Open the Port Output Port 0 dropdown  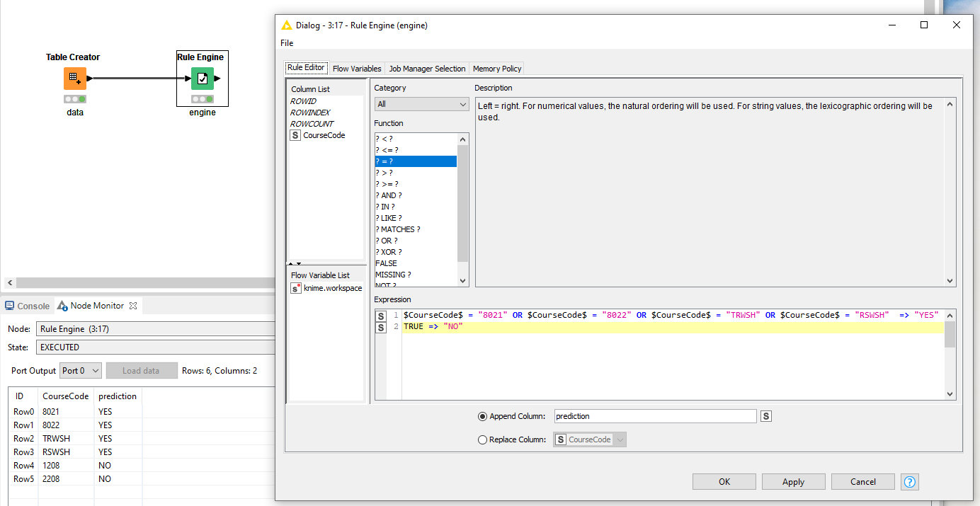81,371
